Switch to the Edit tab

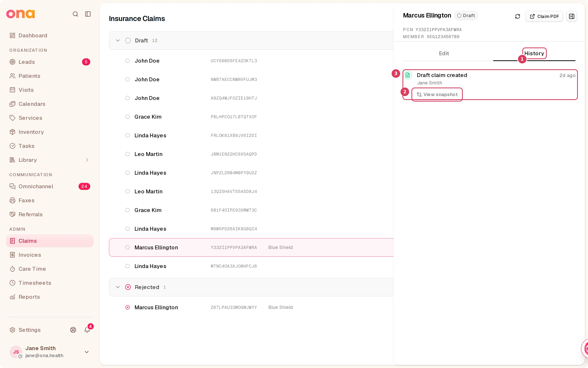tap(444, 53)
